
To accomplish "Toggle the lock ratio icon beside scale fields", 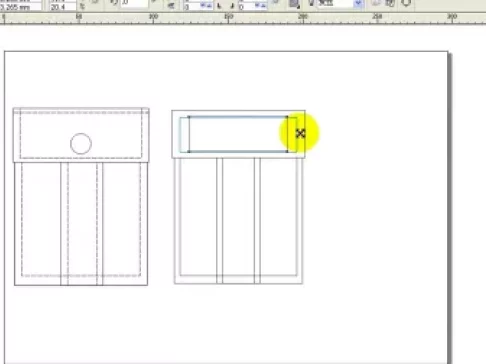I will (x=82, y=5).
